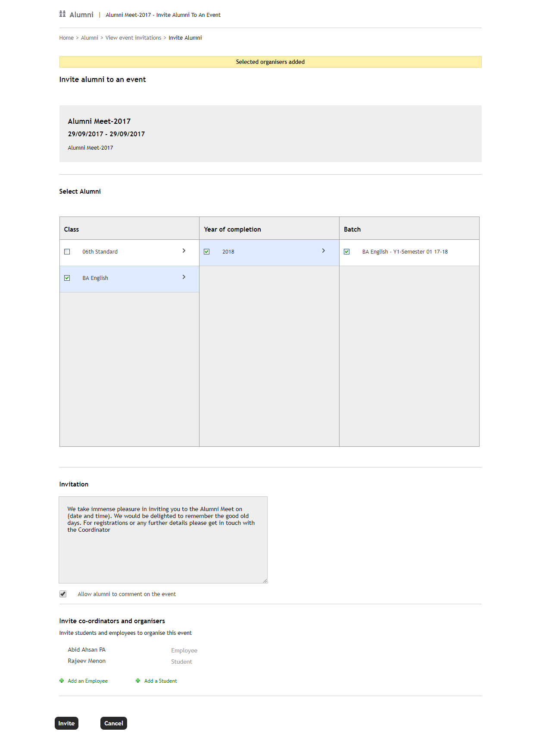Open the Alumni breadcrumb link
Viewport: 533px width, 756px height.
coord(90,38)
